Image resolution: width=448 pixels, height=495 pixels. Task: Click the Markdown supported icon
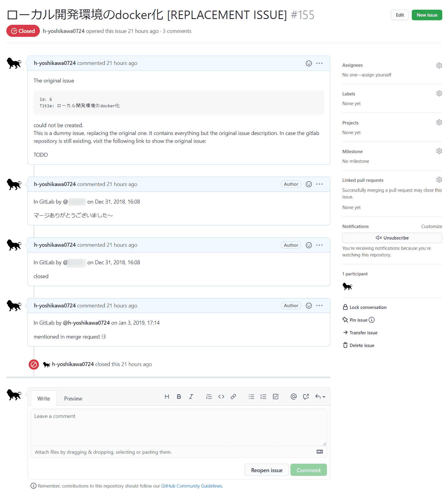click(x=320, y=452)
